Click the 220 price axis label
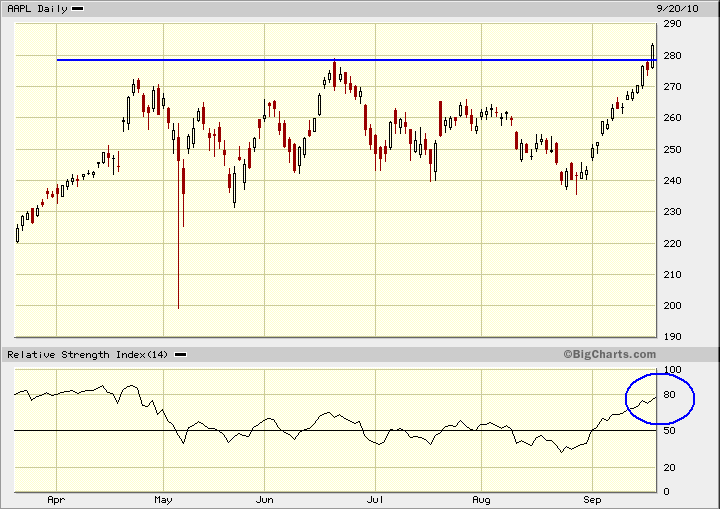 click(x=672, y=243)
